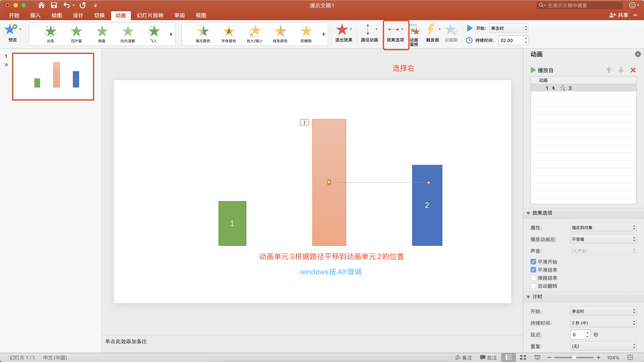Open the 动画窗格 animation pane
Image resolution: width=644 pixels, height=362 pixels.
pyautogui.click(x=414, y=35)
